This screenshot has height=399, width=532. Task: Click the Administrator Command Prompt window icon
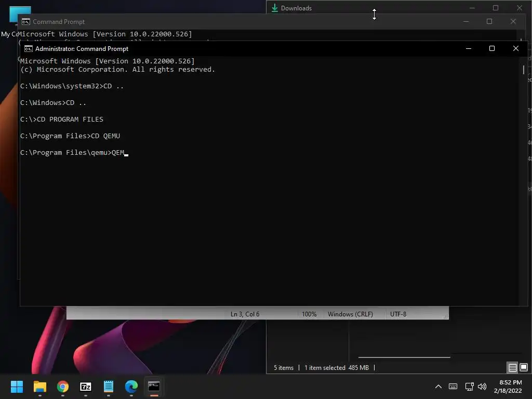pyautogui.click(x=29, y=49)
